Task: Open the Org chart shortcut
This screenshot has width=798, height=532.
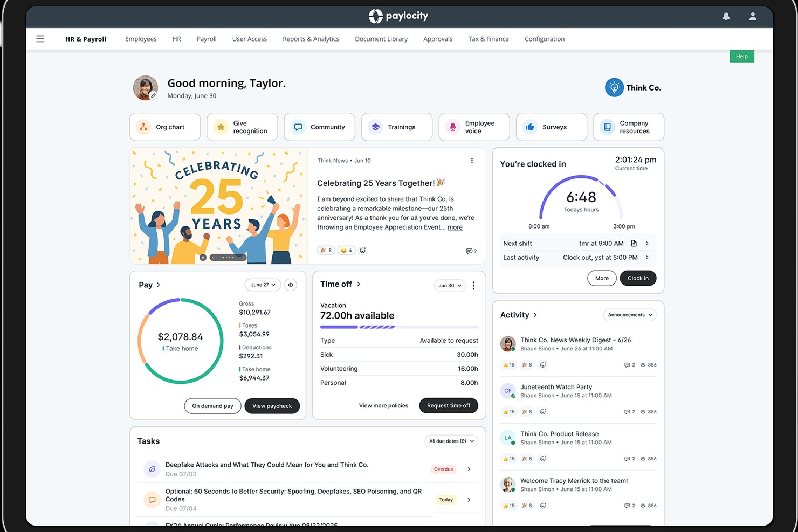Action: click(x=164, y=127)
